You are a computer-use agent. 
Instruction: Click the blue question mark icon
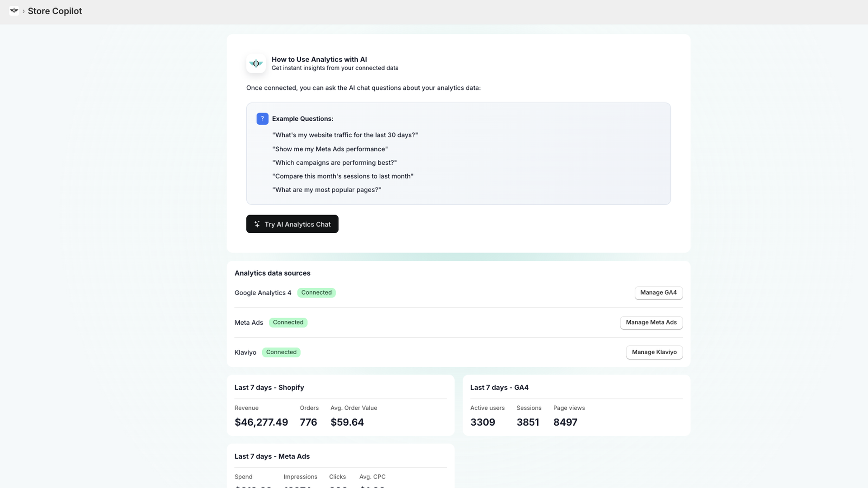(x=262, y=118)
